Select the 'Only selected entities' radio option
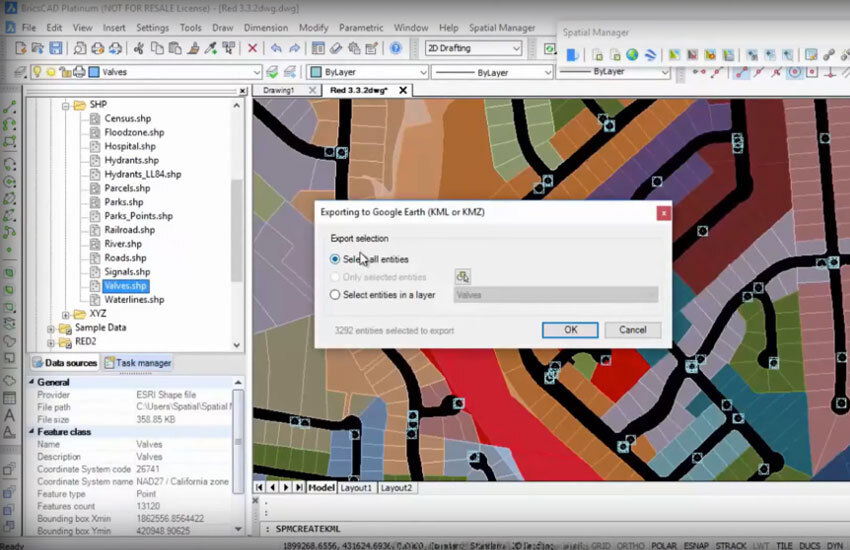 point(335,277)
